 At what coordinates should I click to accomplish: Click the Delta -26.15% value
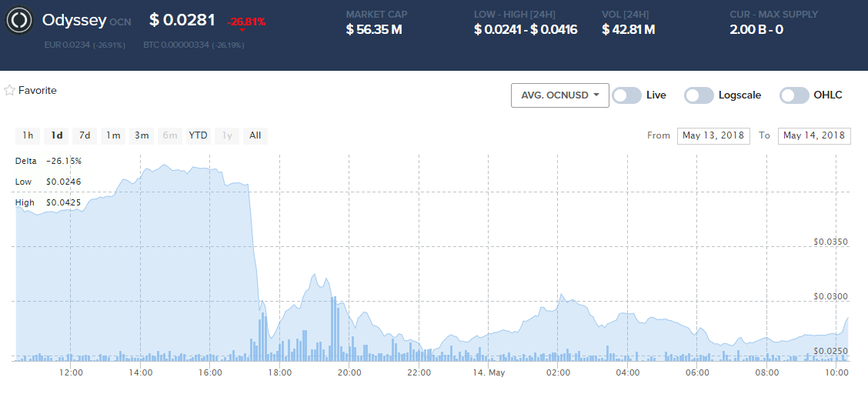pyautogui.click(x=64, y=161)
